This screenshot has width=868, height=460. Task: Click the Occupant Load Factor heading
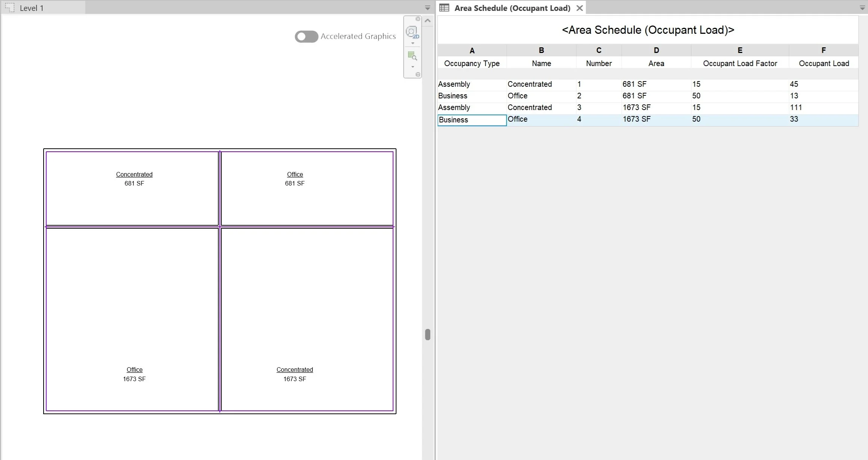[740, 63]
